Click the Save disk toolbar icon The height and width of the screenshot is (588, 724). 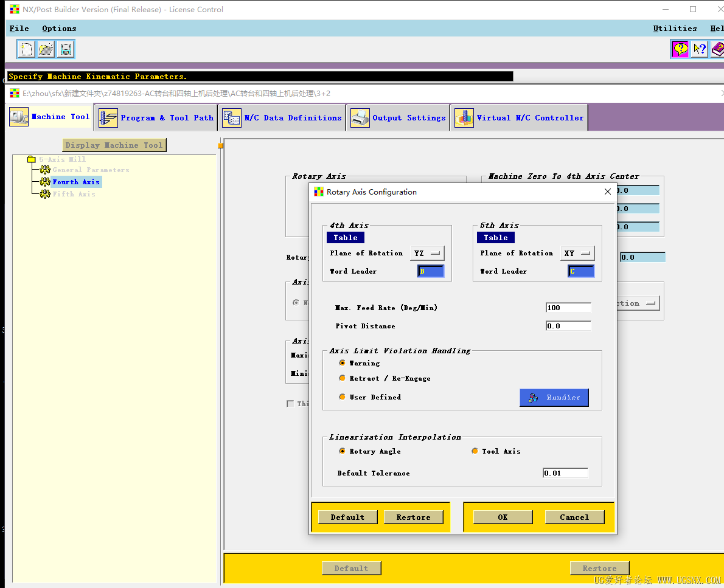click(66, 49)
